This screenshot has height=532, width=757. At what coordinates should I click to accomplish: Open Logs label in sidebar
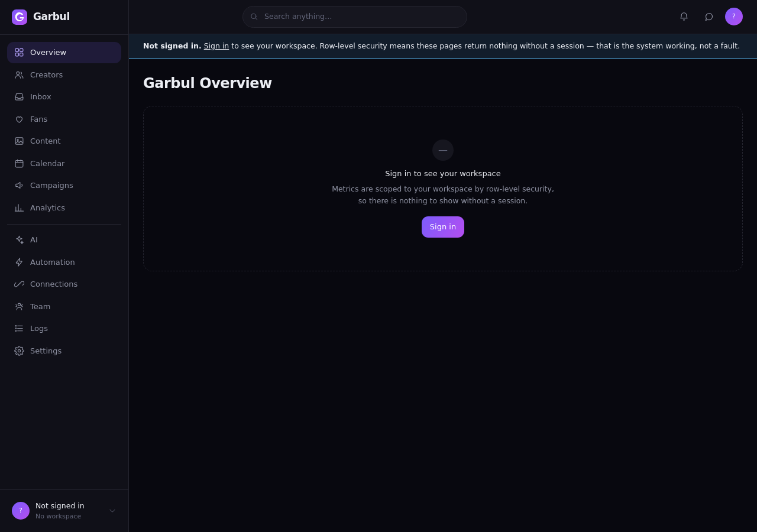[39, 329]
